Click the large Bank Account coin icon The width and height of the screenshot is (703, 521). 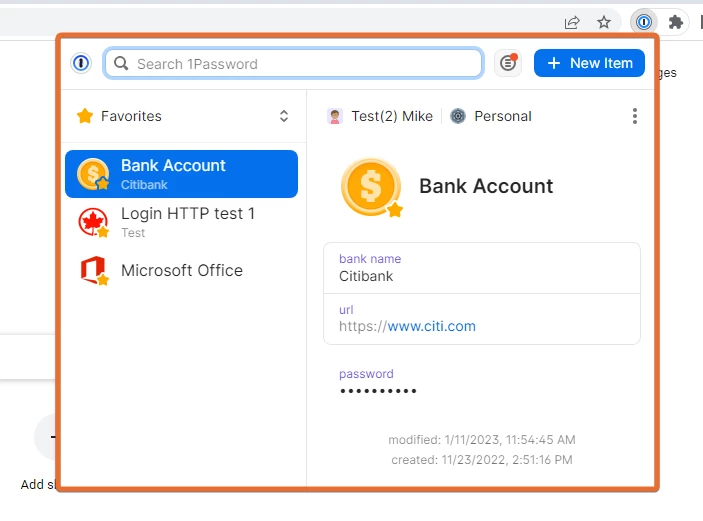(x=372, y=187)
